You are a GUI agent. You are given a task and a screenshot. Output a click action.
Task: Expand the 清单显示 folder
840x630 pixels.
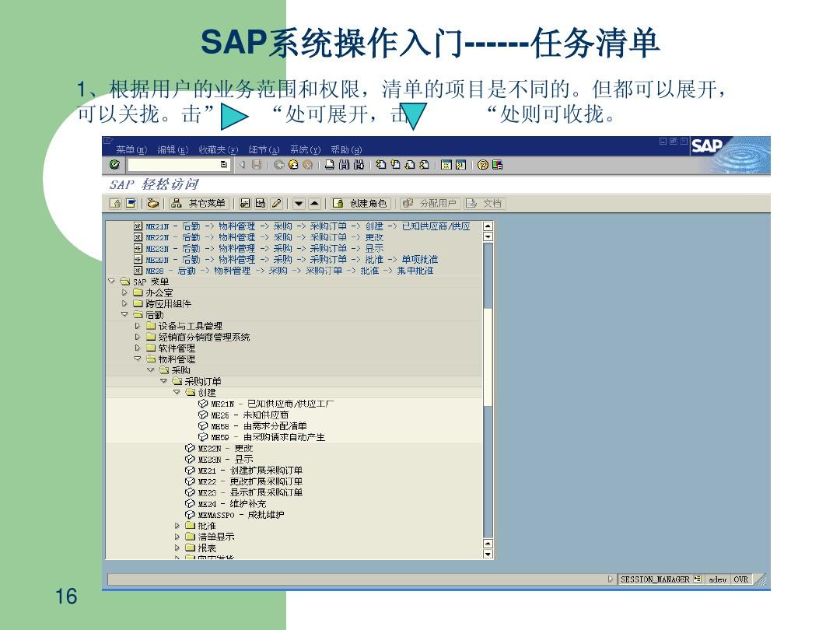click(x=177, y=537)
